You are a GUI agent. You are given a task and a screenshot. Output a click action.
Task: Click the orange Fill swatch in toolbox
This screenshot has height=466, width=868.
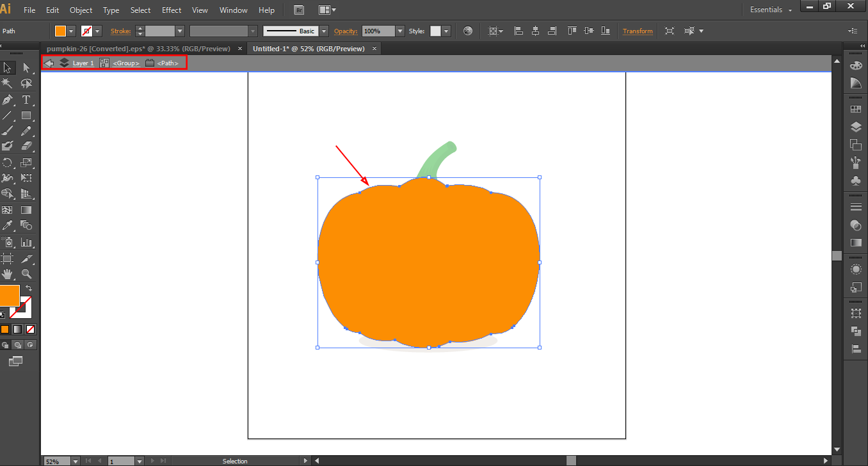(9, 296)
